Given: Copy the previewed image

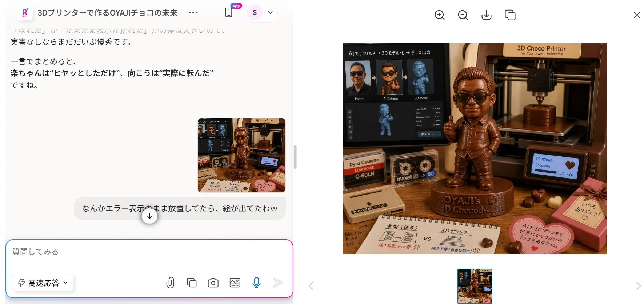Looking at the screenshot, I should [510, 15].
